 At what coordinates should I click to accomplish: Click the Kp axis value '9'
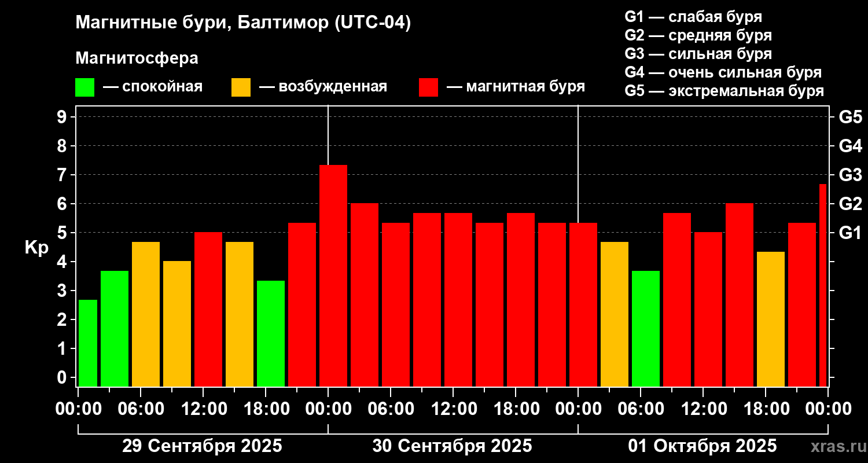(x=63, y=117)
